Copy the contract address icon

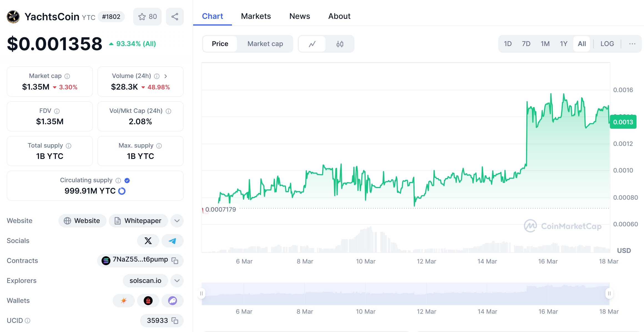pos(175,260)
